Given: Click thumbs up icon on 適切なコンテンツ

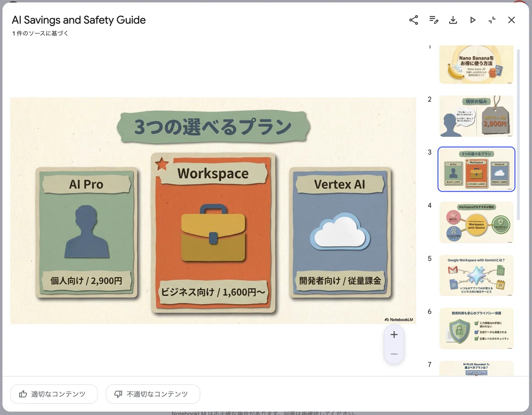Looking at the screenshot, I should [x=23, y=394].
